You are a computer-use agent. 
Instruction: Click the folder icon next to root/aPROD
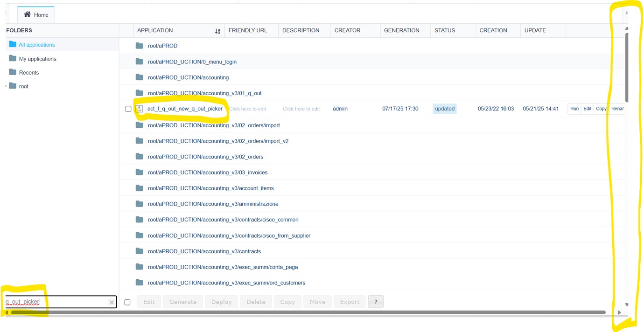[139, 45]
